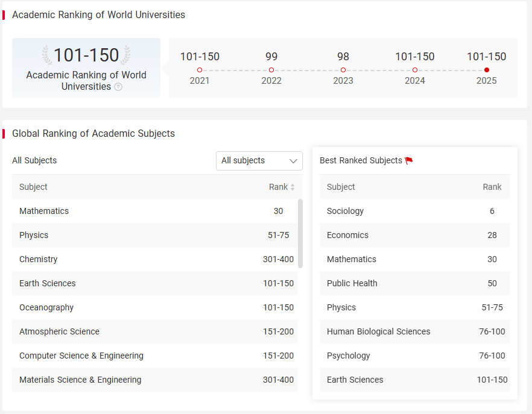Screen dimensions: 532x414
Task: Click the rank 6 value for Sociology
Action: pos(492,211)
